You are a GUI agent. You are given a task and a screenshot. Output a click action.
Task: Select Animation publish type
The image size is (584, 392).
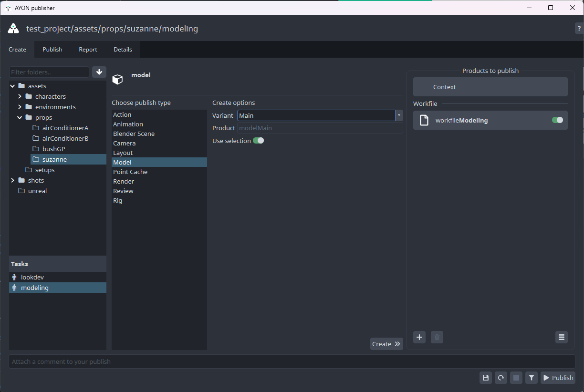click(159, 124)
